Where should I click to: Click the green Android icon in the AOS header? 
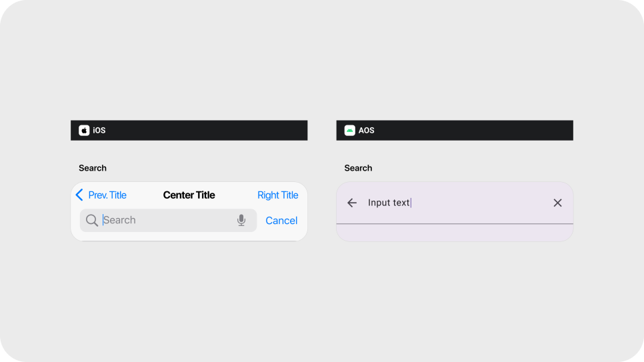click(x=349, y=131)
